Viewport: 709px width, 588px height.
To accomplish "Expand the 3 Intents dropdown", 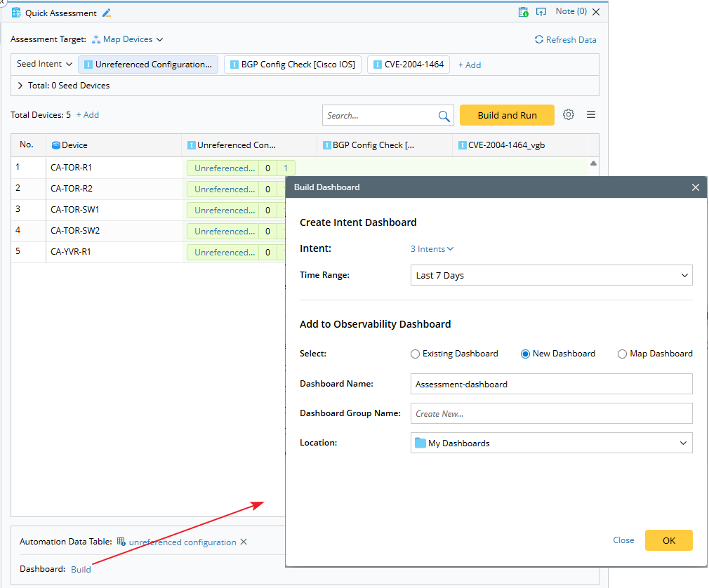I will click(x=432, y=249).
